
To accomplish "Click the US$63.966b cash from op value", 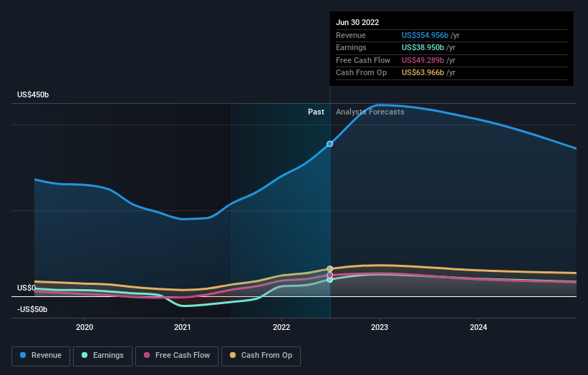I will 423,73.
